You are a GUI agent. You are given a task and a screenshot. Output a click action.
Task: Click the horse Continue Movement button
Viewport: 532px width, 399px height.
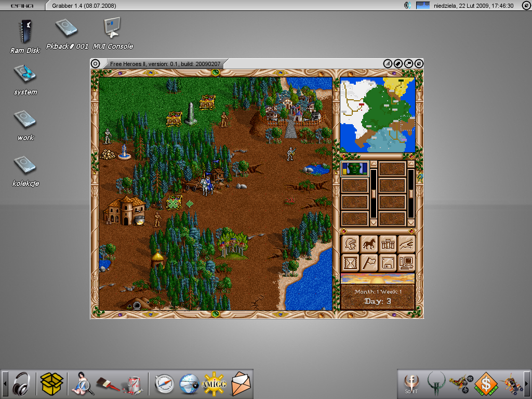tap(369, 244)
